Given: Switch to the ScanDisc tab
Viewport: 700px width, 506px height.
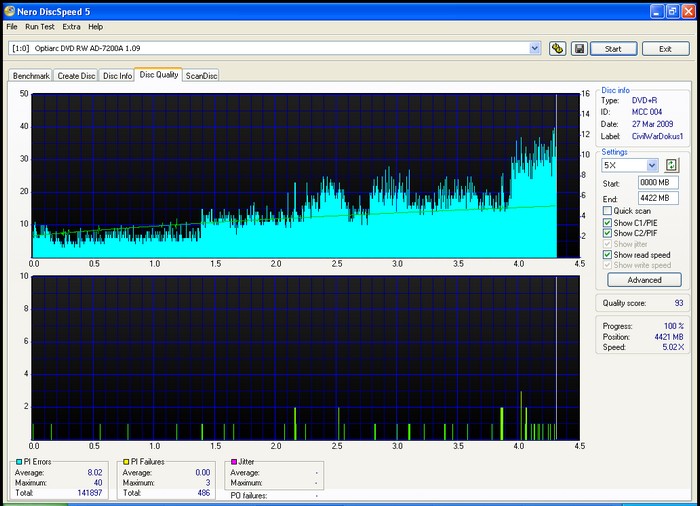Looking at the screenshot, I should pyautogui.click(x=201, y=75).
